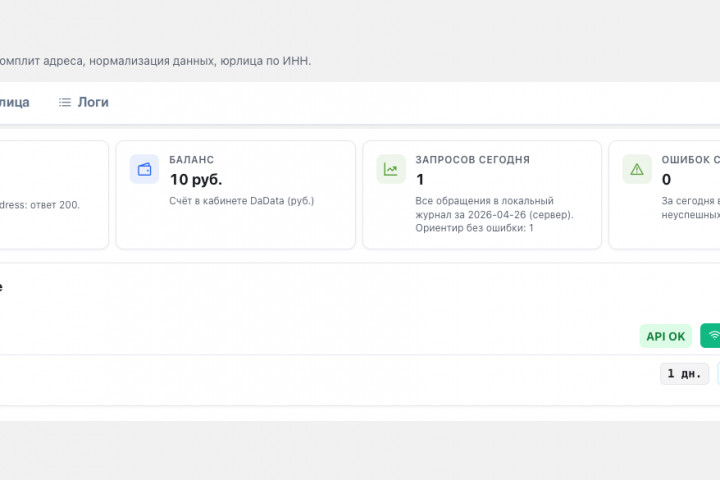Click the warning triangle icon in errors card
This screenshot has width=720, height=480.
pyautogui.click(x=637, y=169)
